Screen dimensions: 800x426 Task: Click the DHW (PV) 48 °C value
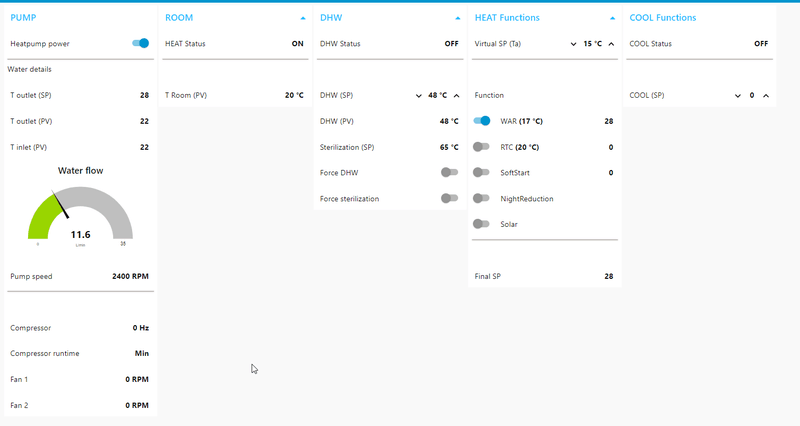tap(449, 121)
